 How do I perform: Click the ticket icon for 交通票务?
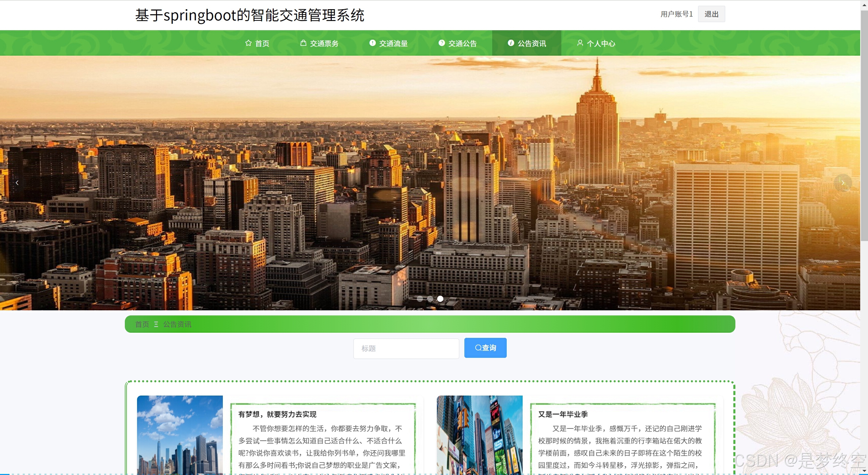(303, 43)
